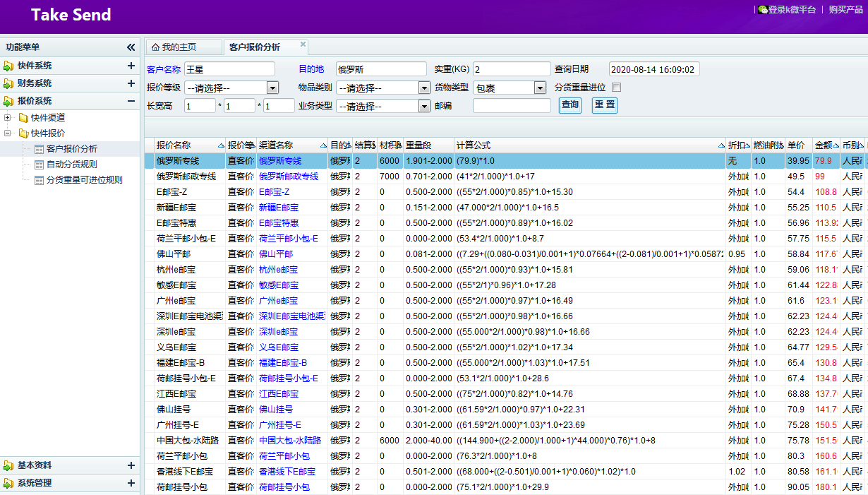Close the 客户报价分析 tab
This screenshot has height=495, width=868.
[301, 42]
